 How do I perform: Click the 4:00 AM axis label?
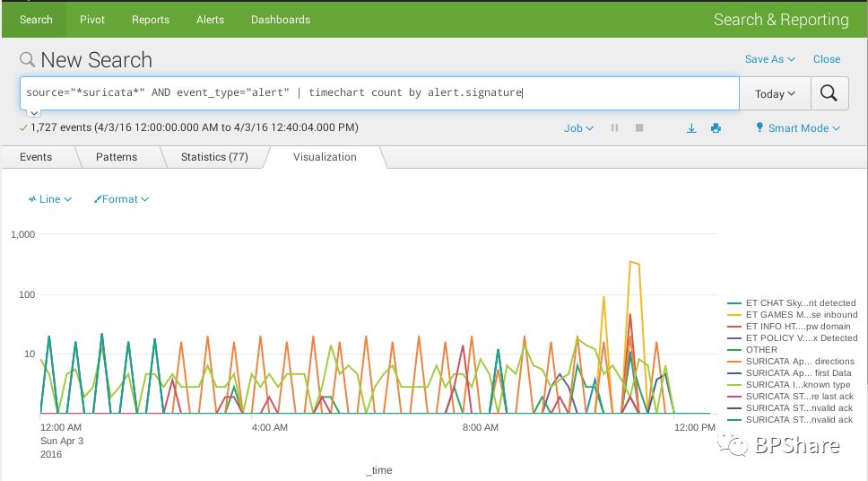click(x=270, y=427)
